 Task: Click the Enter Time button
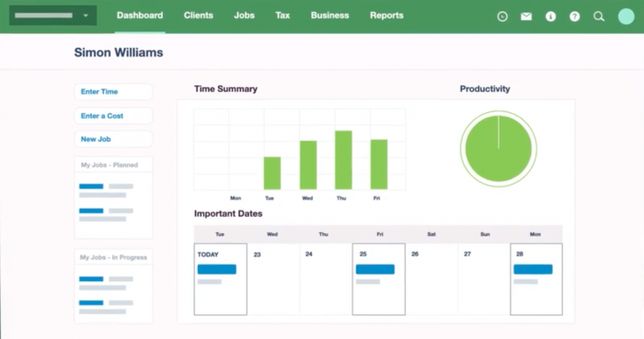tap(113, 92)
